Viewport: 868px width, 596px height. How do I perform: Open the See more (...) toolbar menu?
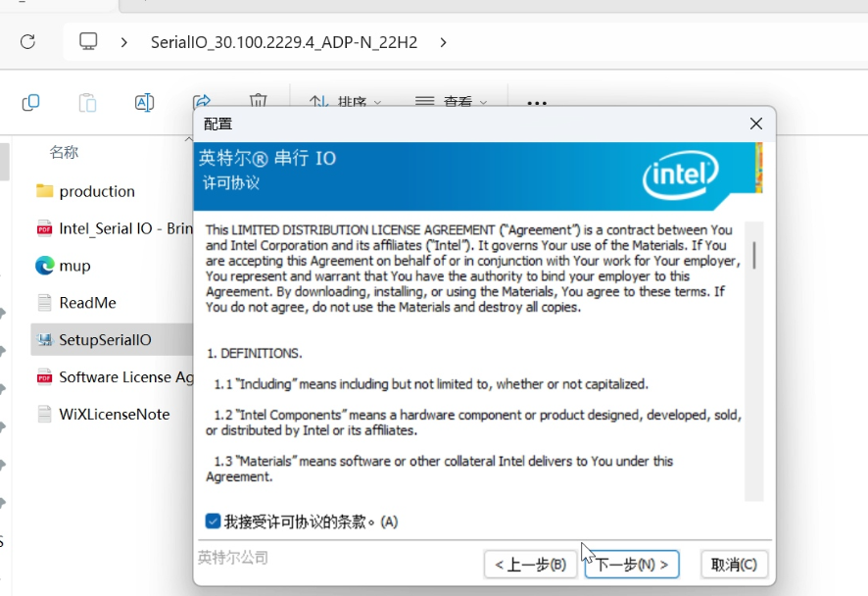pos(536,102)
